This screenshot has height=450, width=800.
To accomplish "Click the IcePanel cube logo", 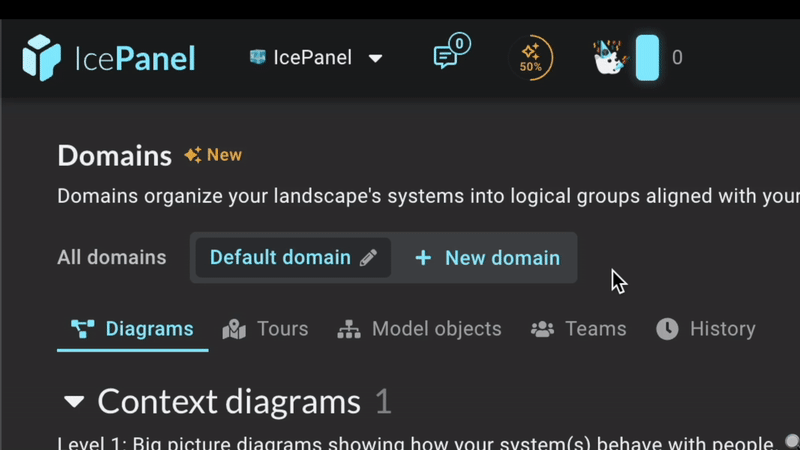I will pyautogui.click(x=42, y=58).
